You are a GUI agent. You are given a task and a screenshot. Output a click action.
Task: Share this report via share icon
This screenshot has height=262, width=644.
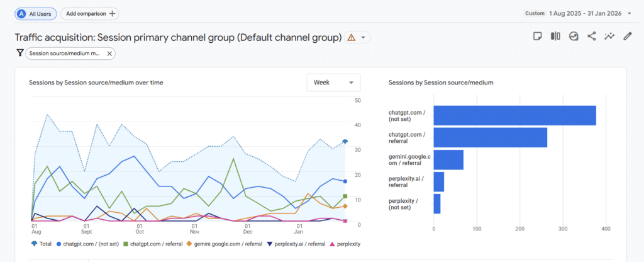591,37
